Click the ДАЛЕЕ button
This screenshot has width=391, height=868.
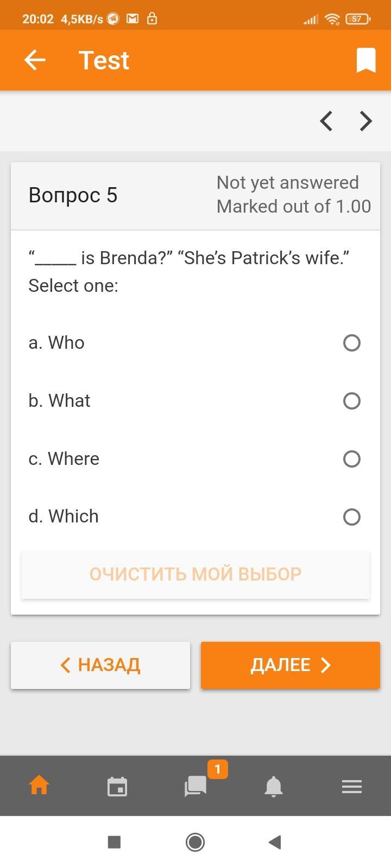point(291,665)
